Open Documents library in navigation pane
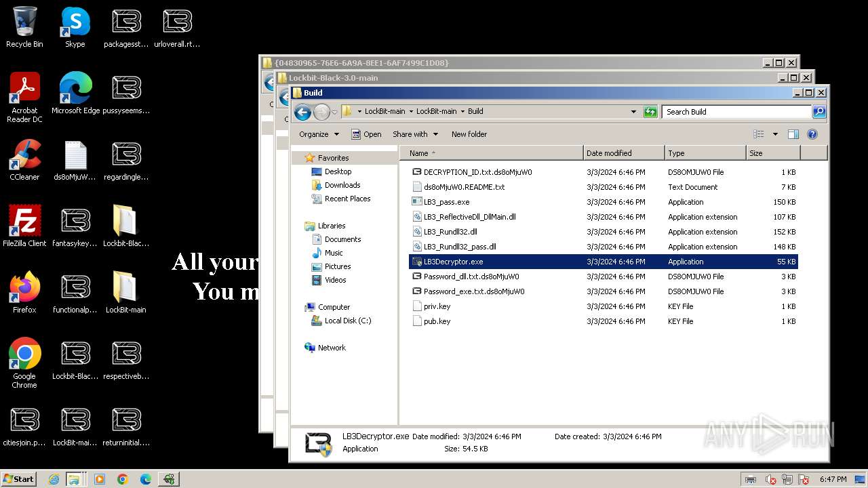The image size is (868, 488). pos(342,239)
